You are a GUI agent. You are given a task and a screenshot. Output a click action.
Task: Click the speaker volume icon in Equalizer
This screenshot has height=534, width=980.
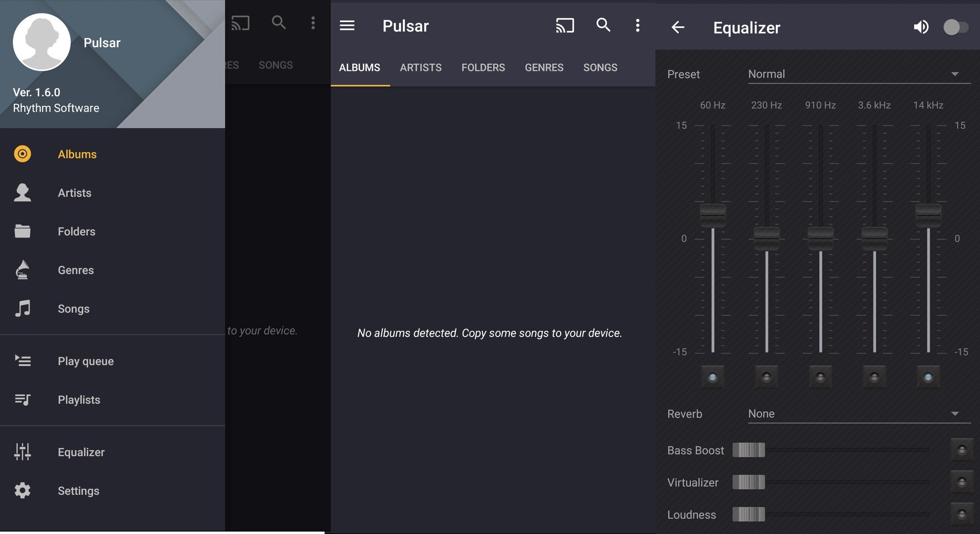point(921,27)
